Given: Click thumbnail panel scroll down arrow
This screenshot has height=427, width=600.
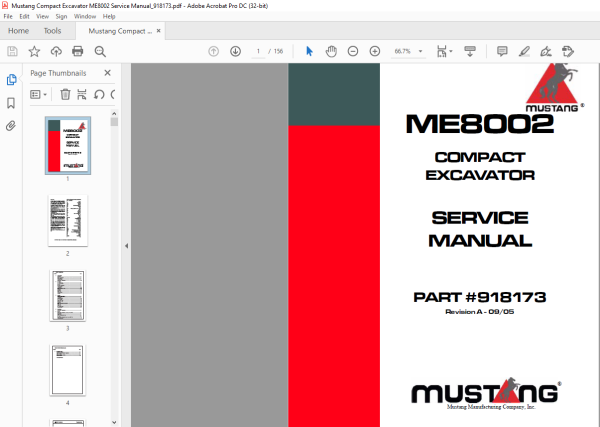Looking at the screenshot, I should [x=114, y=422].
